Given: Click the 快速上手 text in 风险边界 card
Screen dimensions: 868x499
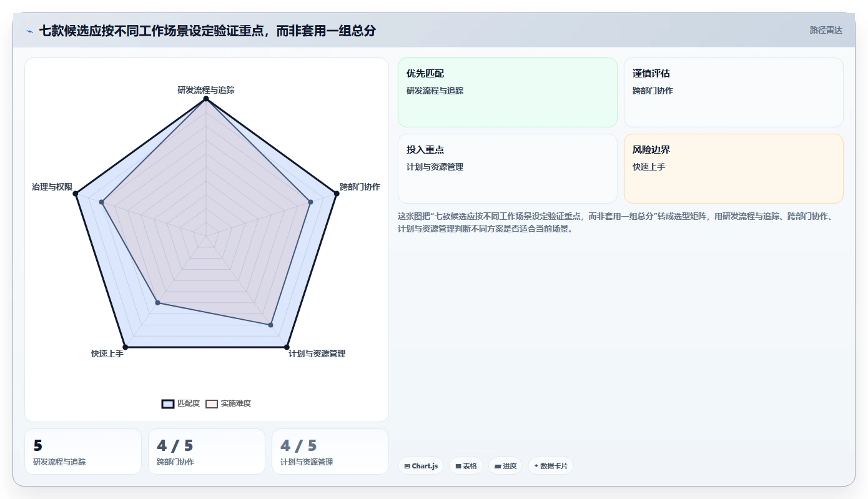Looking at the screenshot, I should [x=649, y=167].
